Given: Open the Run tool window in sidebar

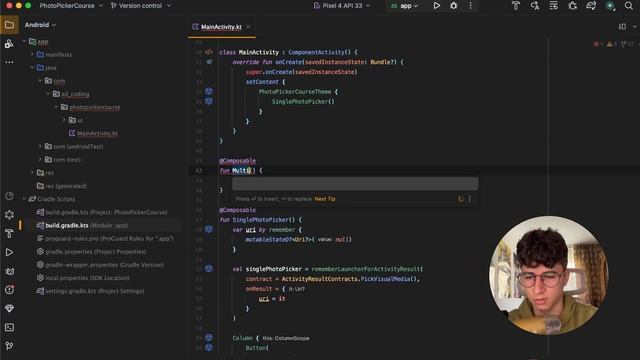Looking at the screenshot, I should point(9,252).
